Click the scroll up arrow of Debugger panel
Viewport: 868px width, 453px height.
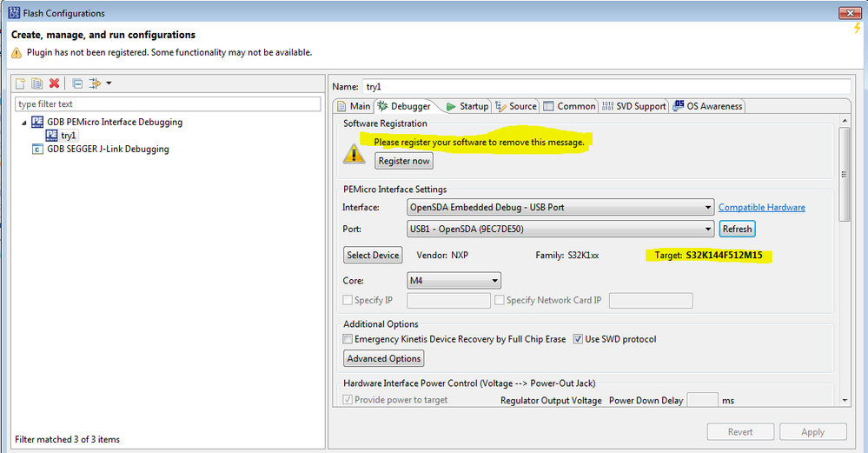pyautogui.click(x=845, y=120)
